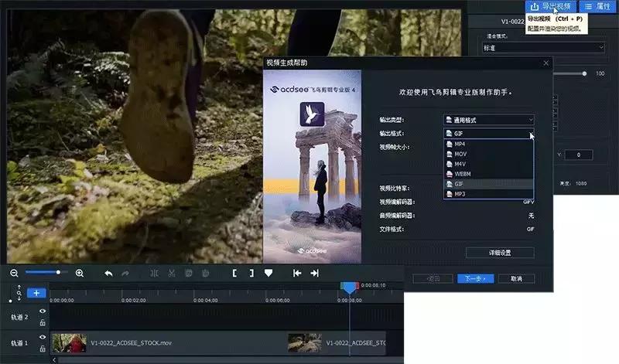
Task: Copy the selected clip
Action: 188,274
